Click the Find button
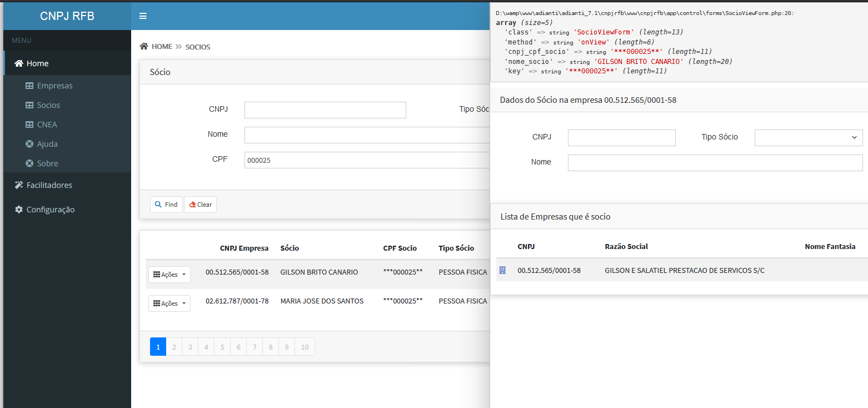868x408 pixels. (x=166, y=205)
